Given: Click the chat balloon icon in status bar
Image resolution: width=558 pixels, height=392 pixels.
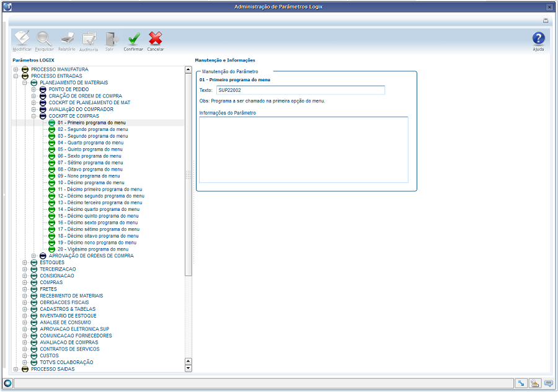Looking at the screenshot, I should (x=549, y=383).
